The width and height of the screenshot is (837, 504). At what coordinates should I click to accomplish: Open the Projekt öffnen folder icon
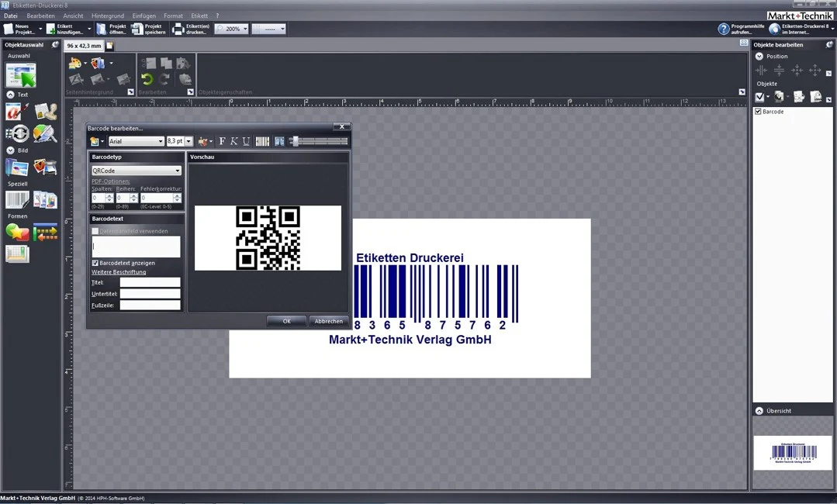coord(102,29)
